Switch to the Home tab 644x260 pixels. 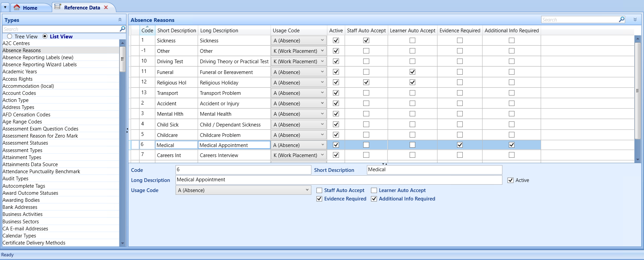point(30,8)
